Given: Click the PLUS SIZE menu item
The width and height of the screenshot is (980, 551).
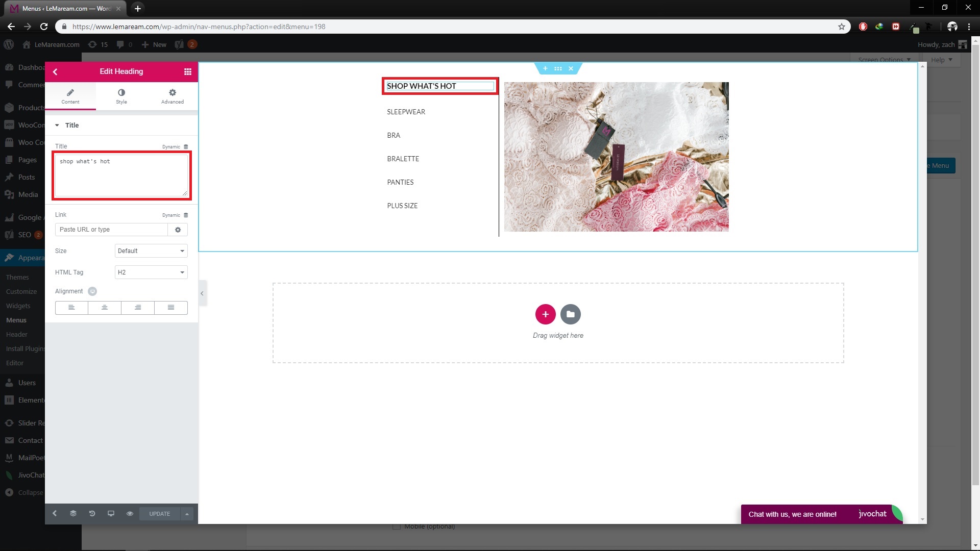Looking at the screenshot, I should tap(402, 206).
